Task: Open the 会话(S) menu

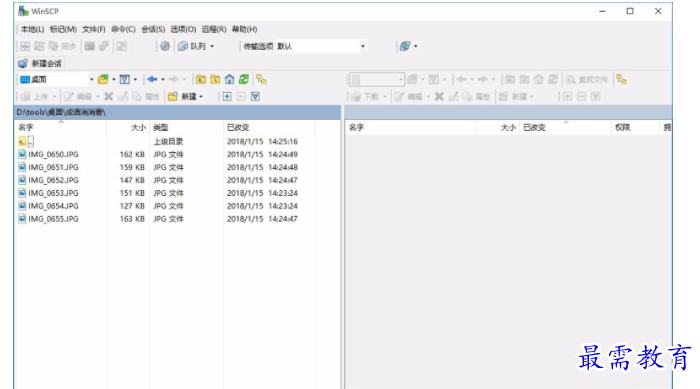Action: pos(153,29)
